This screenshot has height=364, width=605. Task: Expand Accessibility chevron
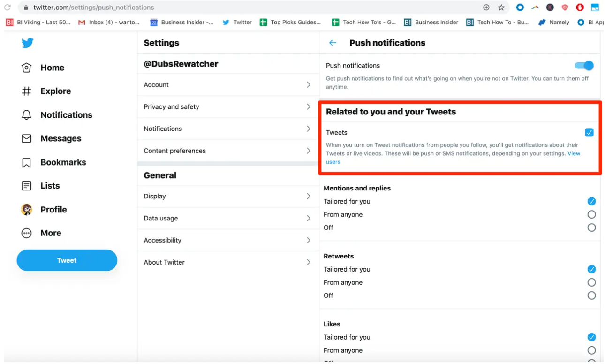pos(309,240)
